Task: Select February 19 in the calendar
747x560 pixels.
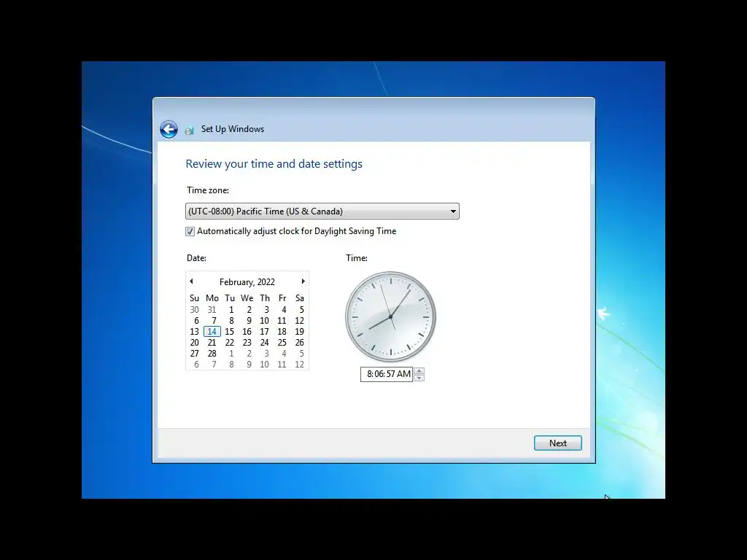Action: point(299,332)
